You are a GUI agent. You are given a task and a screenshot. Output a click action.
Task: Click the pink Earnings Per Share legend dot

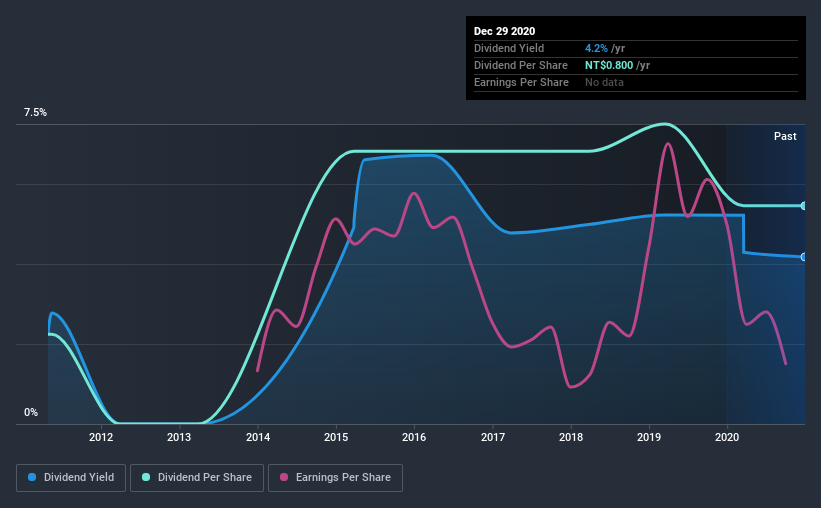(x=284, y=477)
